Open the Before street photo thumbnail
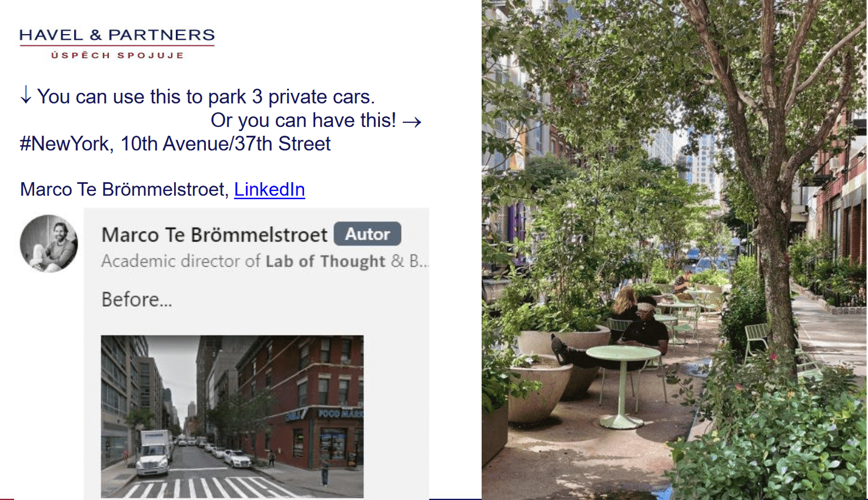Image resolution: width=868 pixels, height=500 pixels. (232, 417)
